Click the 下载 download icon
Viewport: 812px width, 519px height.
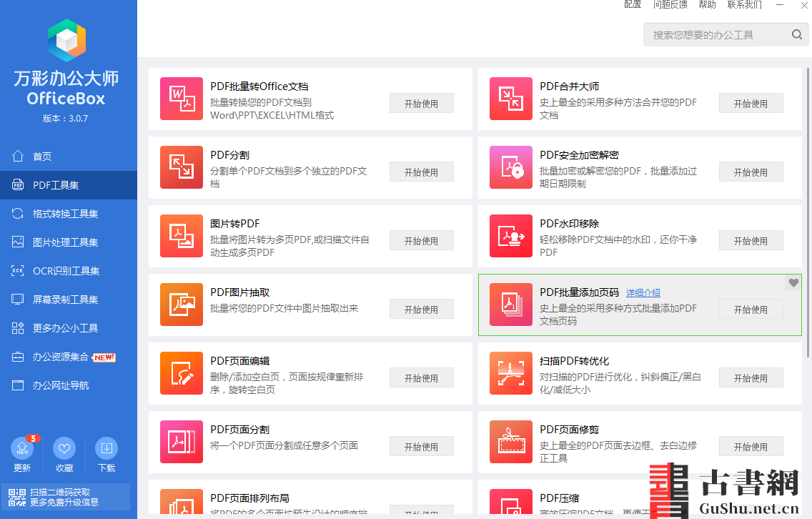[x=107, y=448]
